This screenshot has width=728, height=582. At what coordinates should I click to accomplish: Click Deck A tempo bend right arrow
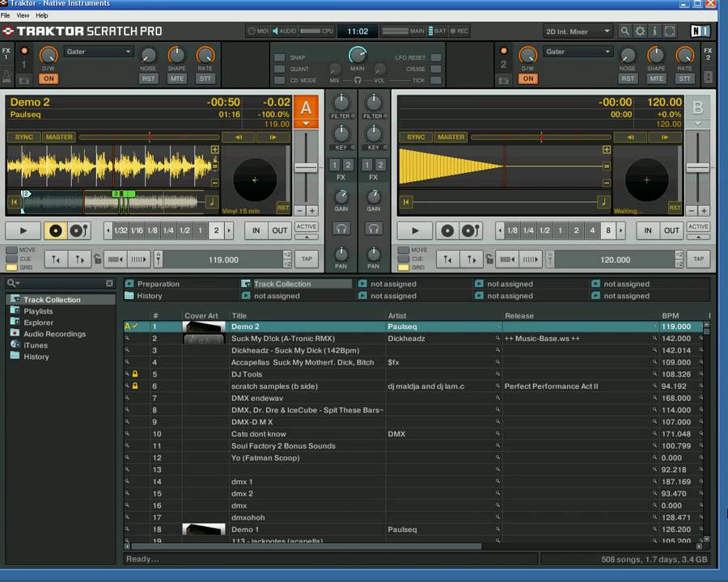[x=273, y=137]
